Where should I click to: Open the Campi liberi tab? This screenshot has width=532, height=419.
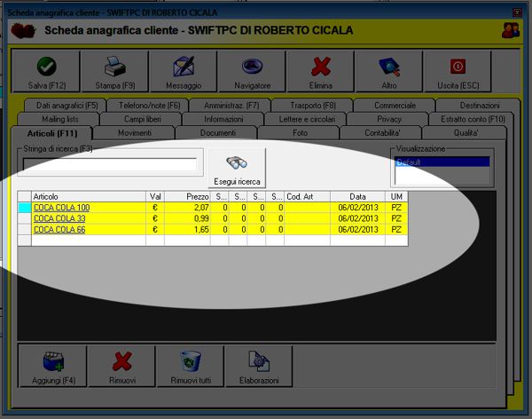tap(143, 119)
